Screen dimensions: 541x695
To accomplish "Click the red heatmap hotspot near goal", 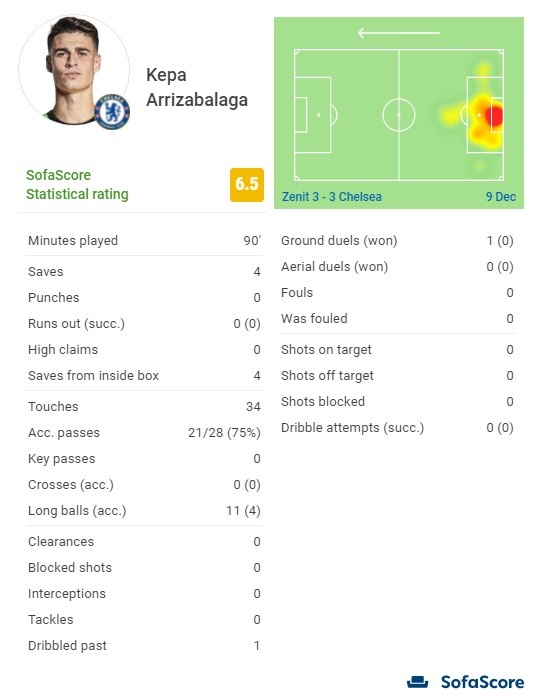I will click(494, 117).
